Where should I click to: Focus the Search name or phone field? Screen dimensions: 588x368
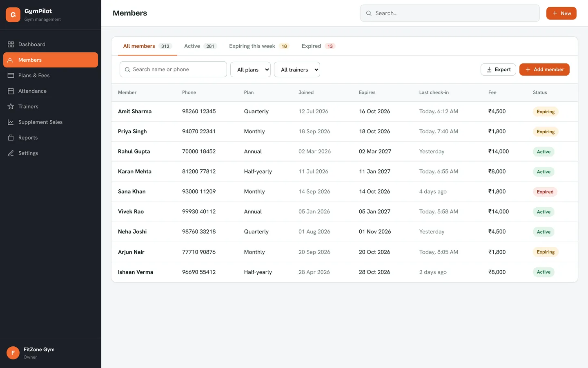tap(173, 70)
